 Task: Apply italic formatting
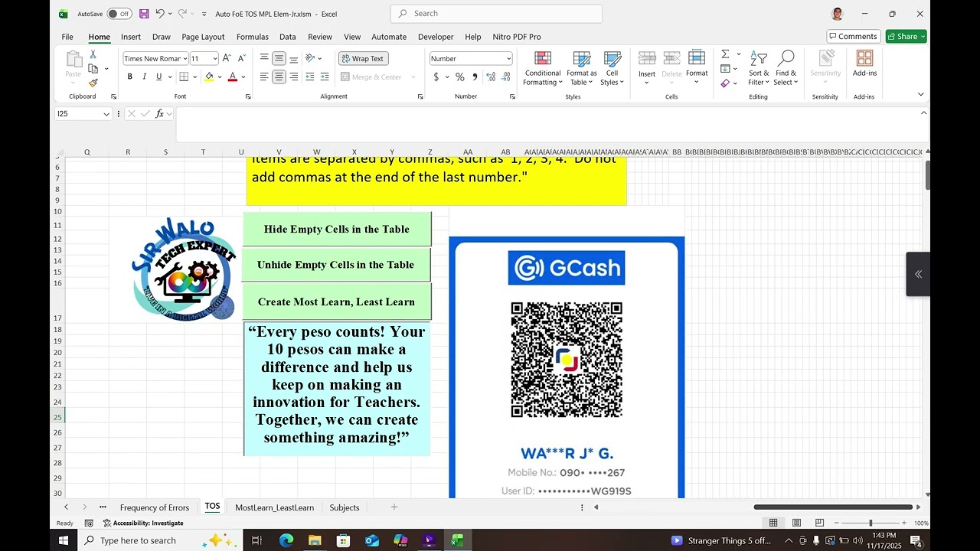click(x=144, y=77)
